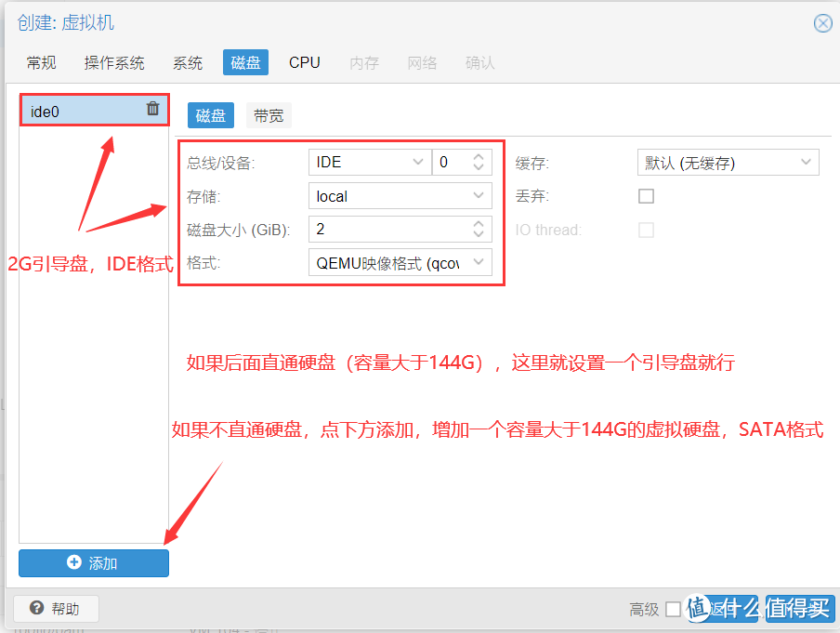This screenshot has width=840, height=633.
Task: Click the plus icon on 添加 button
Action: tap(74, 563)
